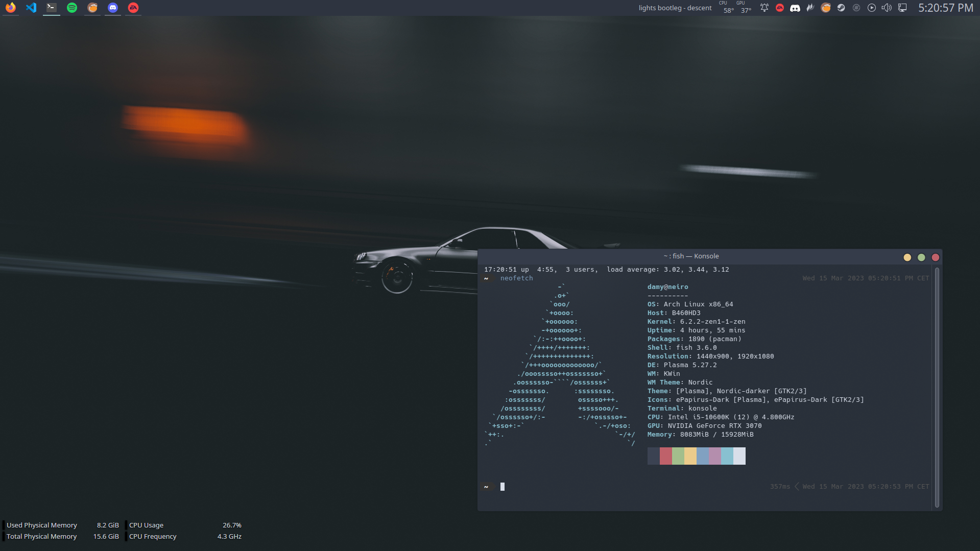Click the 'GPU: NVIDIA GeForce RTX 3070' line
The height and width of the screenshot is (551, 980).
pyautogui.click(x=704, y=426)
